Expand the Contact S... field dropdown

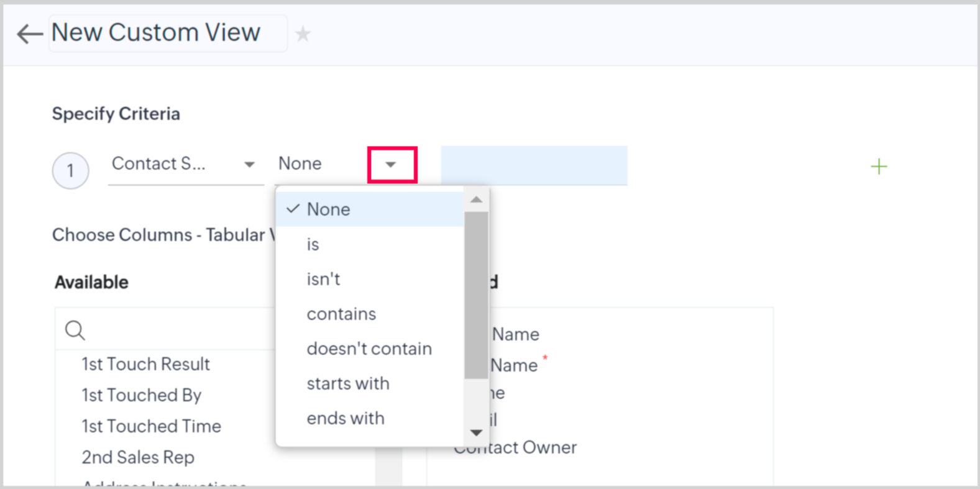tap(249, 165)
